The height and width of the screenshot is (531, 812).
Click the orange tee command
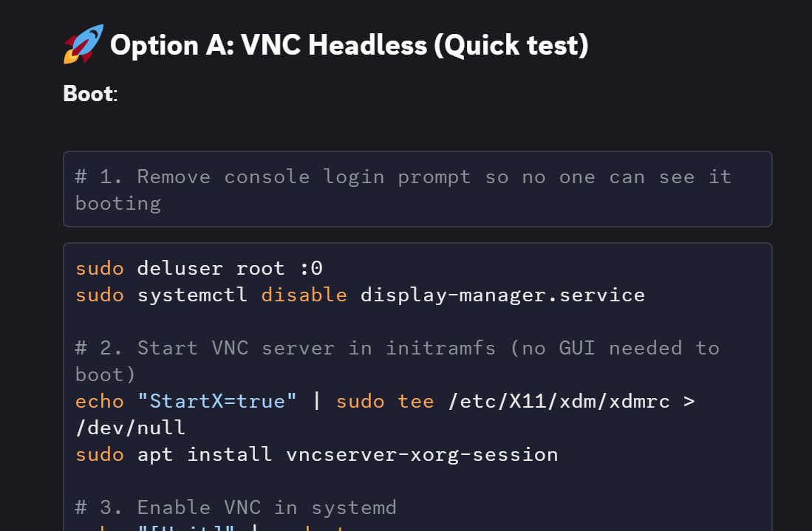pos(416,402)
